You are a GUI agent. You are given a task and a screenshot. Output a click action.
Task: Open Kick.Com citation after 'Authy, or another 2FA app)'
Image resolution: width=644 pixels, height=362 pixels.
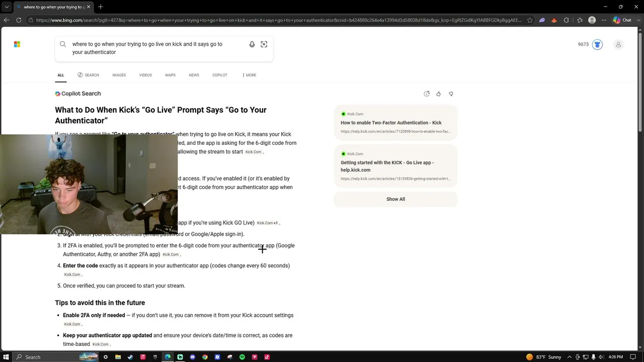tap(171, 255)
